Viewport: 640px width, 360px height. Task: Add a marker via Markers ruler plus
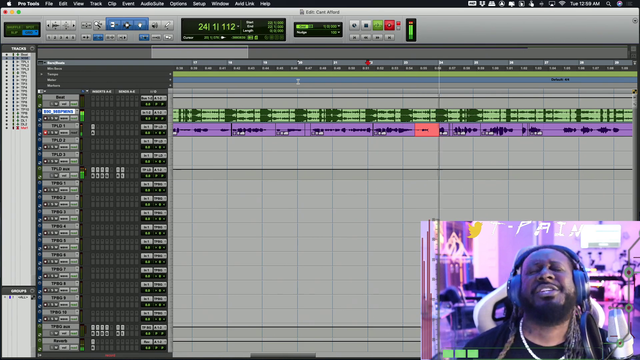(x=170, y=86)
